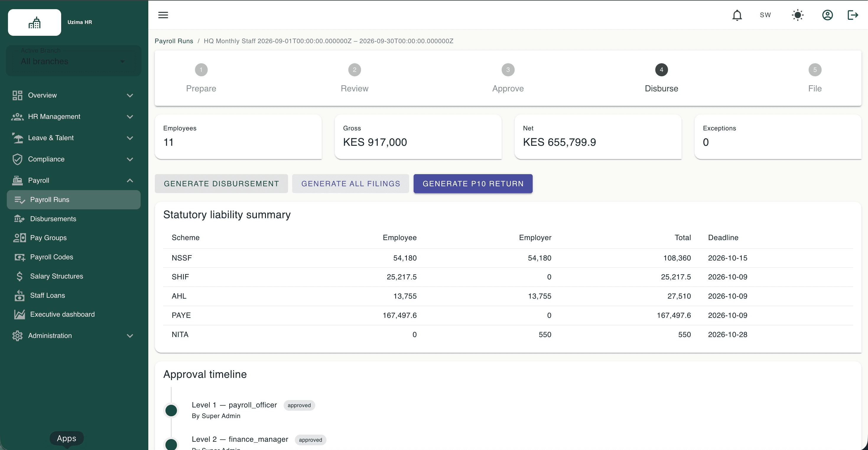Go to step 1 Prepare
Screen dimensions: 868x450
tap(201, 78)
